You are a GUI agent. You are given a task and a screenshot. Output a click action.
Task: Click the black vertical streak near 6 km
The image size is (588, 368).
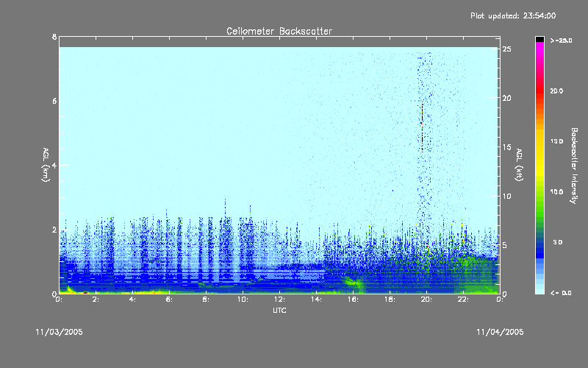(x=422, y=126)
